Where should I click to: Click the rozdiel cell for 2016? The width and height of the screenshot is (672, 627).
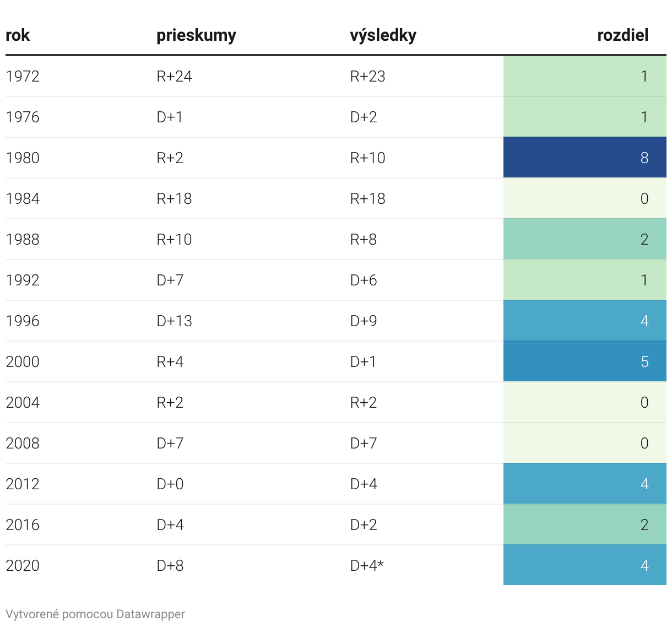pos(584,525)
